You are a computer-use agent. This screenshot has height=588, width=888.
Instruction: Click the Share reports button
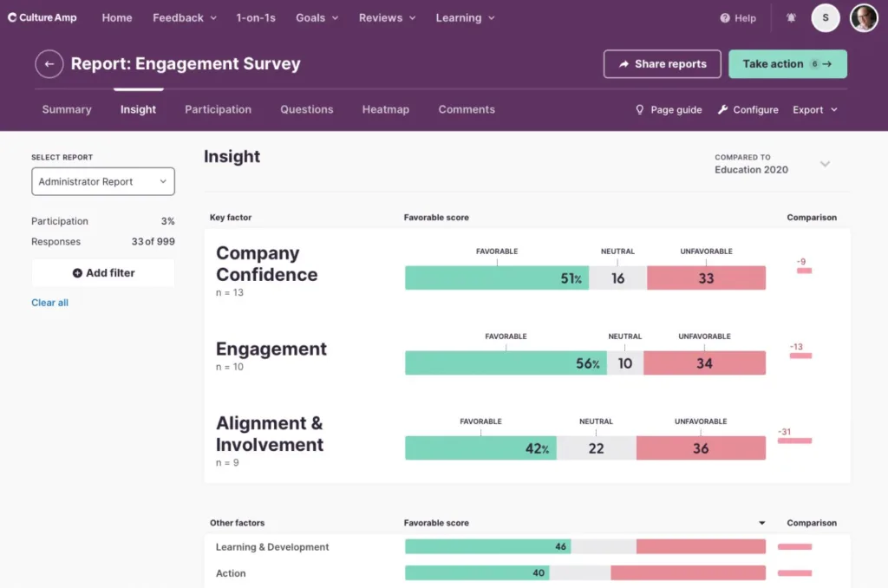pyautogui.click(x=662, y=63)
